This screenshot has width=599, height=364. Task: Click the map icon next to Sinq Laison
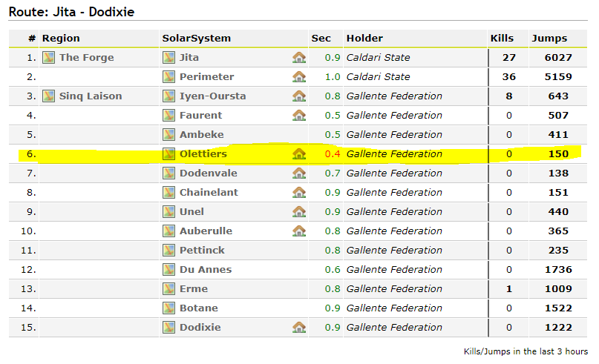pyautogui.click(x=48, y=96)
